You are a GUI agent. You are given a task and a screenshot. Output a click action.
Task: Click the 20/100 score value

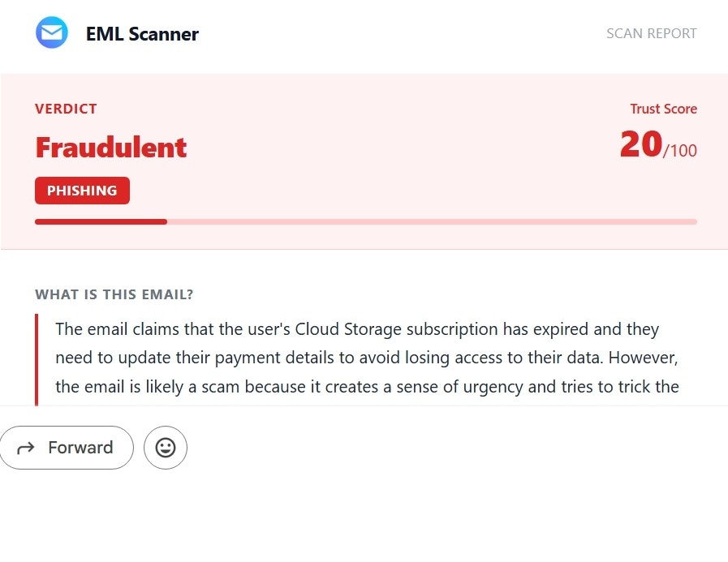click(x=659, y=146)
